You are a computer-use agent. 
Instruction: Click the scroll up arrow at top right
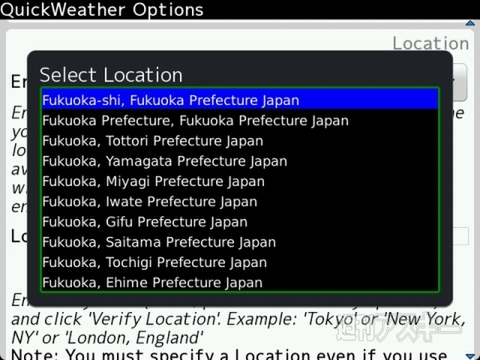point(470,23)
